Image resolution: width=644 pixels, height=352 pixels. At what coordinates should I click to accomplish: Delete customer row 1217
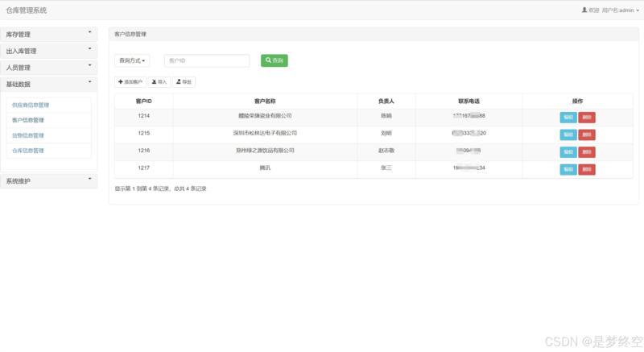coord(587,169)
